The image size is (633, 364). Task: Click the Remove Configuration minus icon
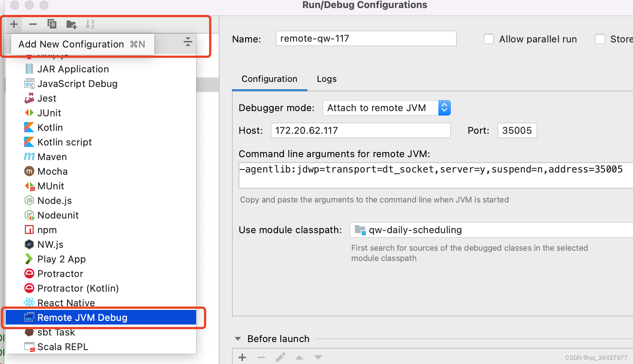(x=33, y=24)
